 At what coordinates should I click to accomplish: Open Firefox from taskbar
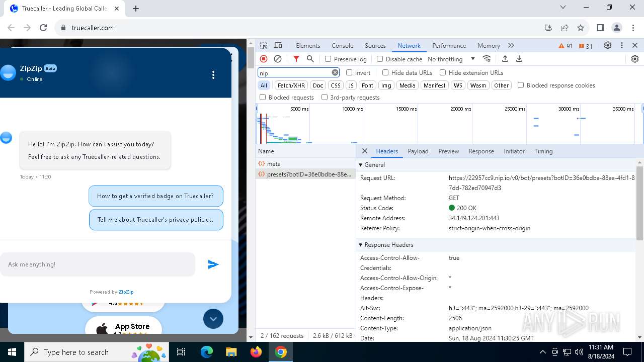tap(256, 352)
